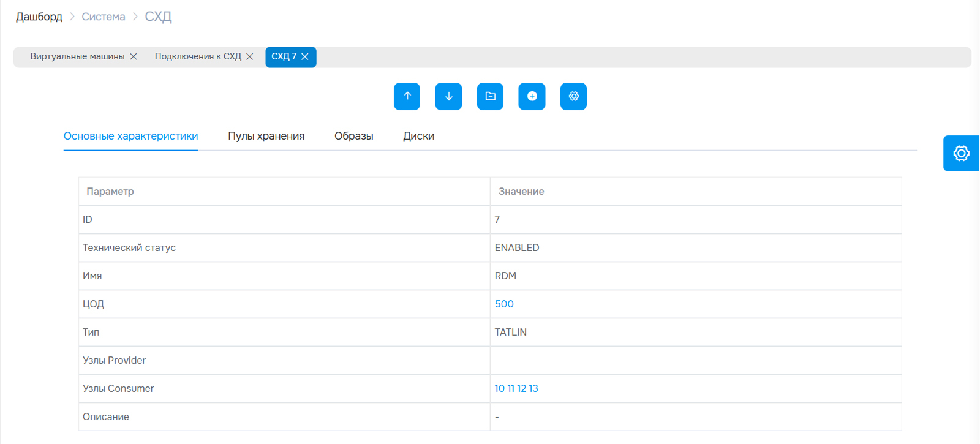The height and width of the screenshot is (444, 980).
Task: Click the blue down arrow button
Action: click(448, 96)
